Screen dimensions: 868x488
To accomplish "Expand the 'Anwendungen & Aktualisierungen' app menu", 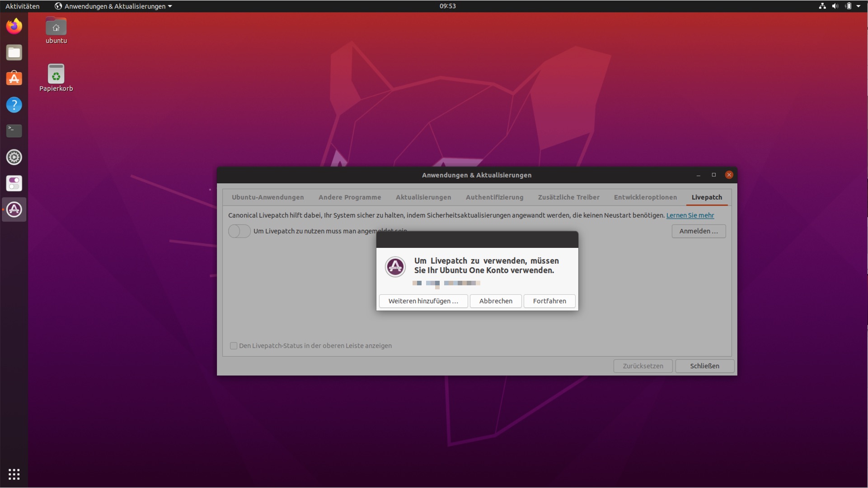I will click(x=113, y=6).
